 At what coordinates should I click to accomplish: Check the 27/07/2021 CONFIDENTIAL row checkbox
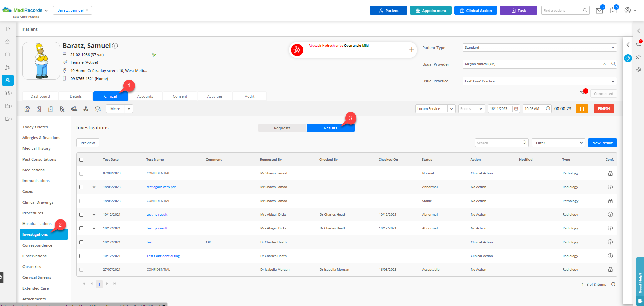(x=81, y=270)
